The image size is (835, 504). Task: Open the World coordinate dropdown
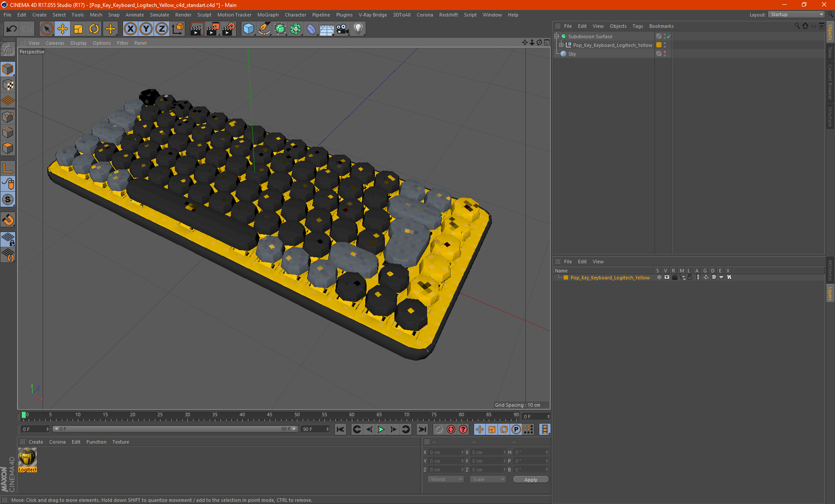pyautogui.click(x=446, y=479)
